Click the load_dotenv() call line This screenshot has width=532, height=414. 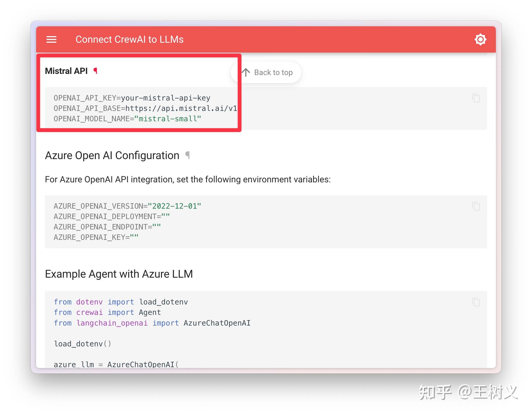point(83,344)
